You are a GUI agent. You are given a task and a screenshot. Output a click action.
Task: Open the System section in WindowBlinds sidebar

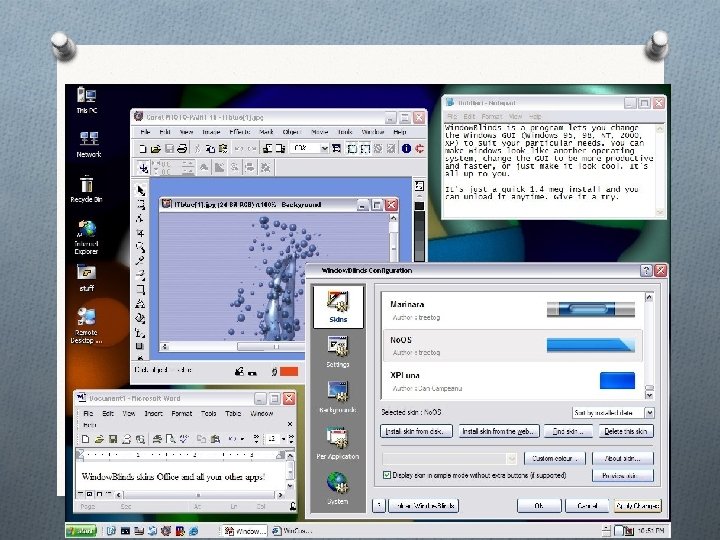click(x=338, y=488)
